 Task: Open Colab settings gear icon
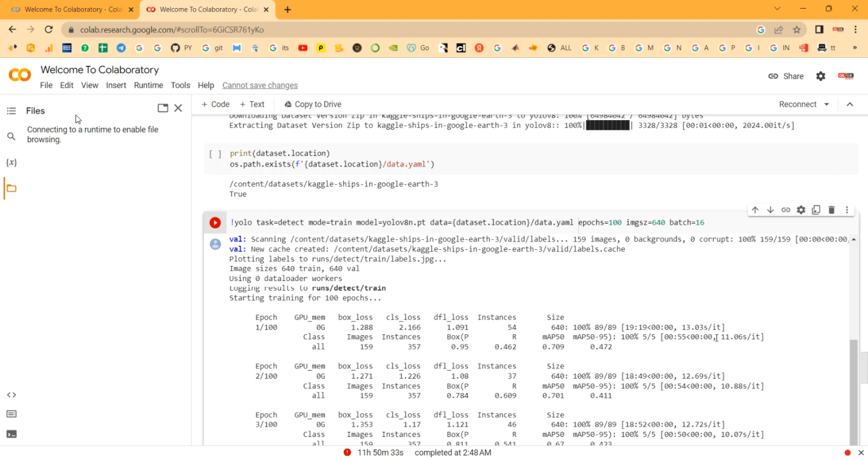(821, 76)
